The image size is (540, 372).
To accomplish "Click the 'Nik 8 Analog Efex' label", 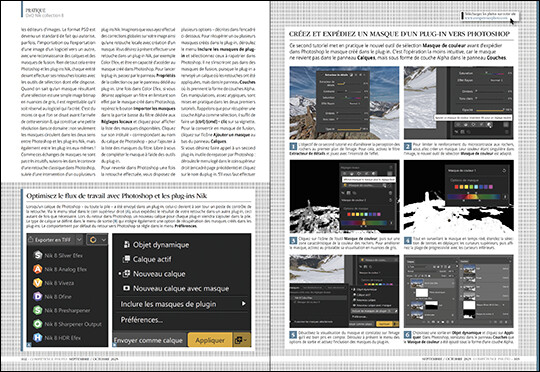I will coord(65,269).
